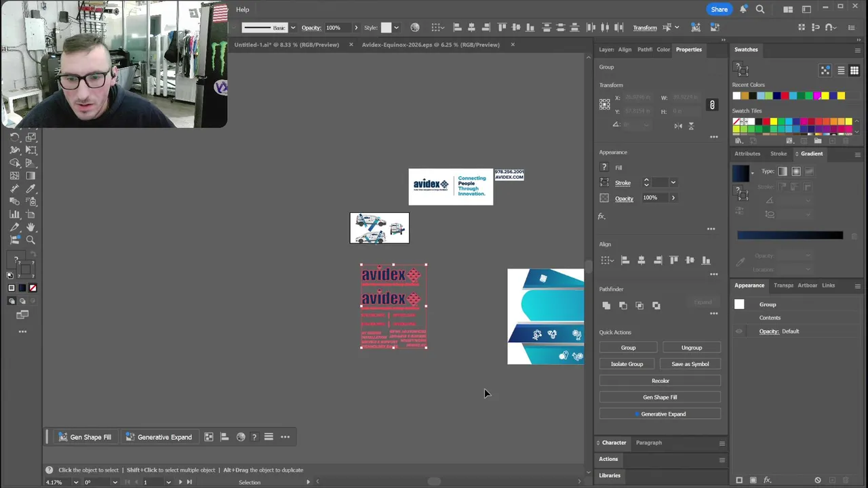
Task: Select the Zoom tool
Action: point(31,240)
